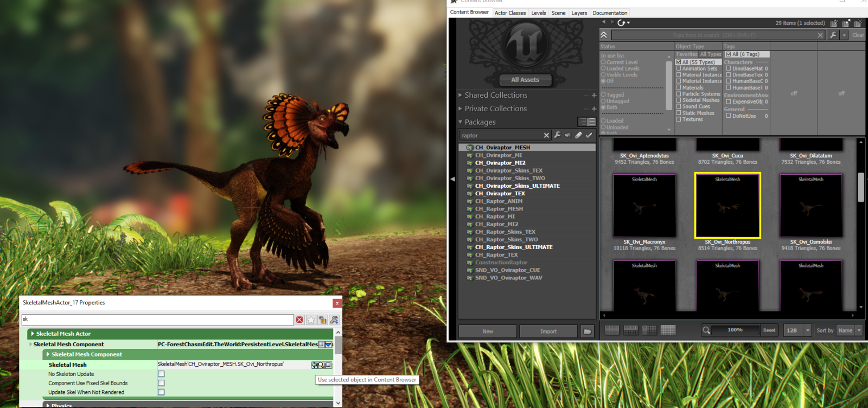Open folder icon next to Import

[x=587, y=331]
